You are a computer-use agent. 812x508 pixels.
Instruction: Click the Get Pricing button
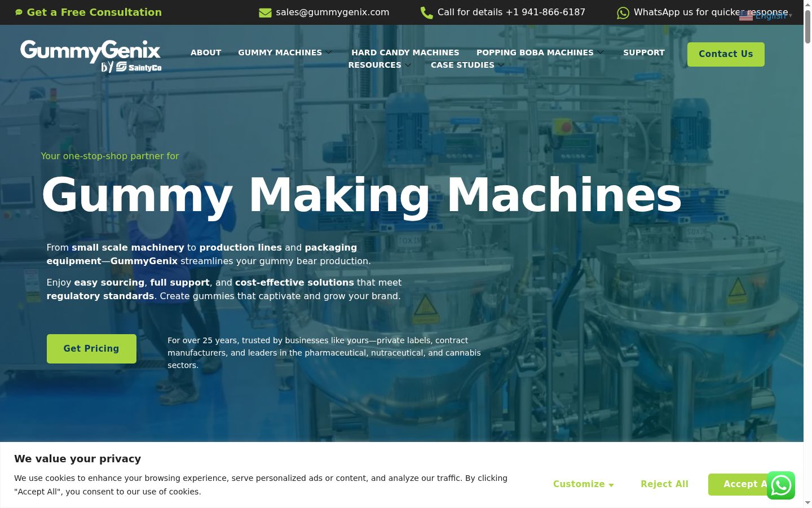(91, 349)
